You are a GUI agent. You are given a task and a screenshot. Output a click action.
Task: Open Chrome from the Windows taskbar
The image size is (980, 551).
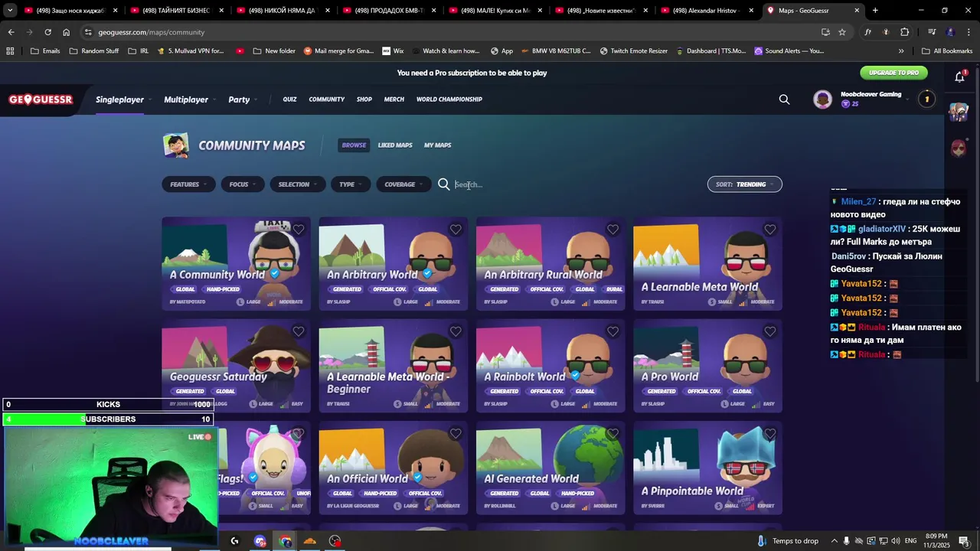[286, 541]
